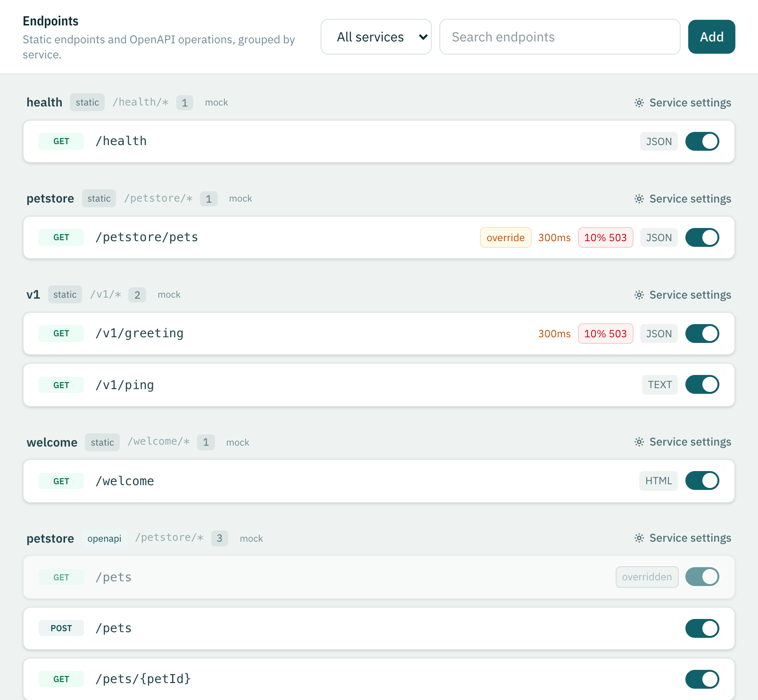758x700 pixels.
Task: Click the override badge on /petstore/pets
Action: pos(505,237)
